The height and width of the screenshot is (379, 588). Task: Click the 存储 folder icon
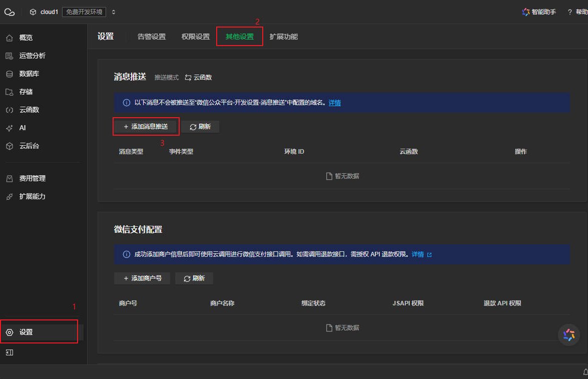[x=10, y=92]
